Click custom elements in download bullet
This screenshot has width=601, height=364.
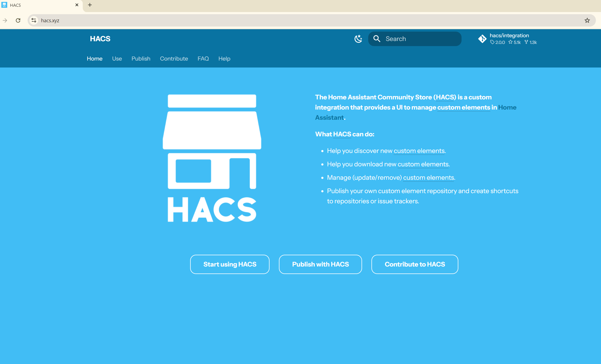[x=423, y=164]
